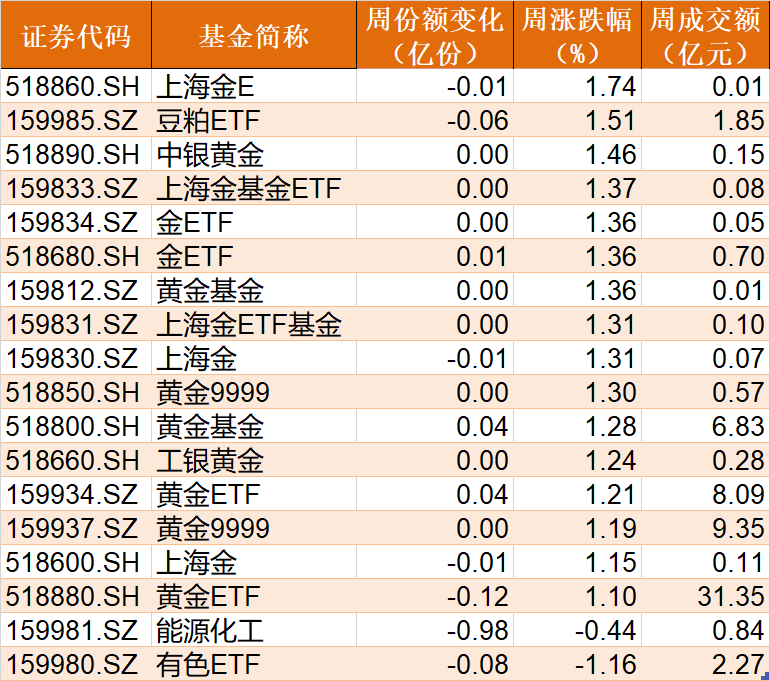The height and width of the screenshot is (681, 770).
Task: Click turnover value 1.85
Action: click(739, 120)
